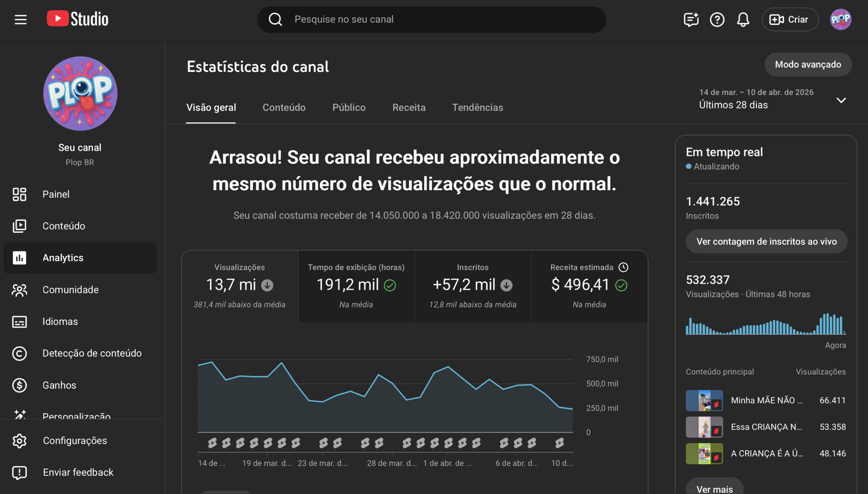Image resolution: width=868 pixels, height=494 pixels.
Task: Open Configurações in the sidebar
Action: 80,441
